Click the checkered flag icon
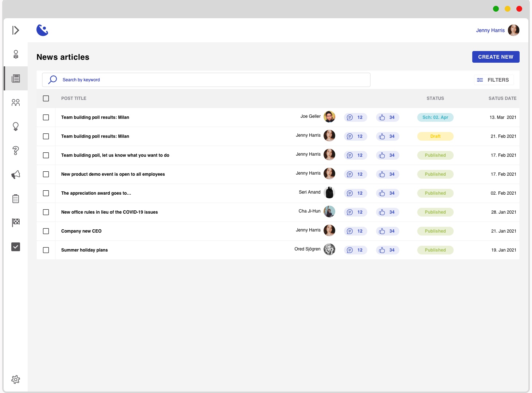The width and height of the screenshot is (532, 393). coord(16,222)
